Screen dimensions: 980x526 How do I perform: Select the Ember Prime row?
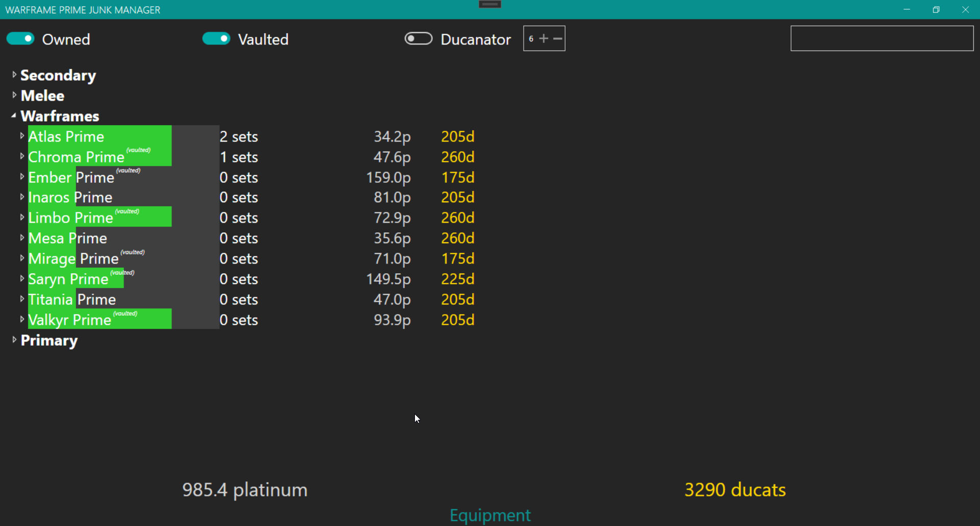tap(251, 177)
